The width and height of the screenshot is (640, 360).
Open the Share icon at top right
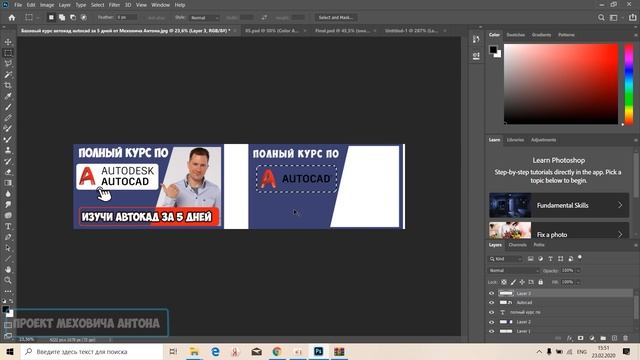632,18
